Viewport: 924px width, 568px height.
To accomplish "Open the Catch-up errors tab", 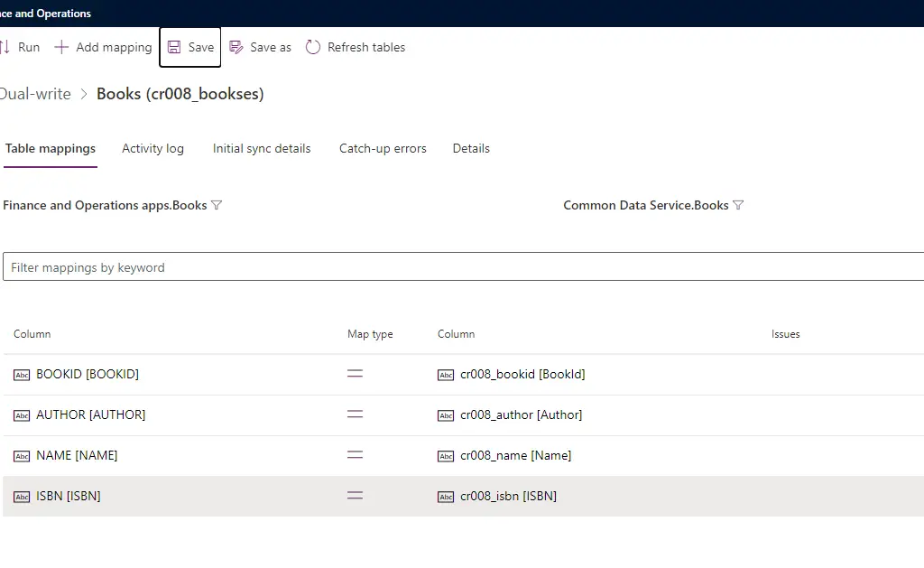I will coord(383,149).
